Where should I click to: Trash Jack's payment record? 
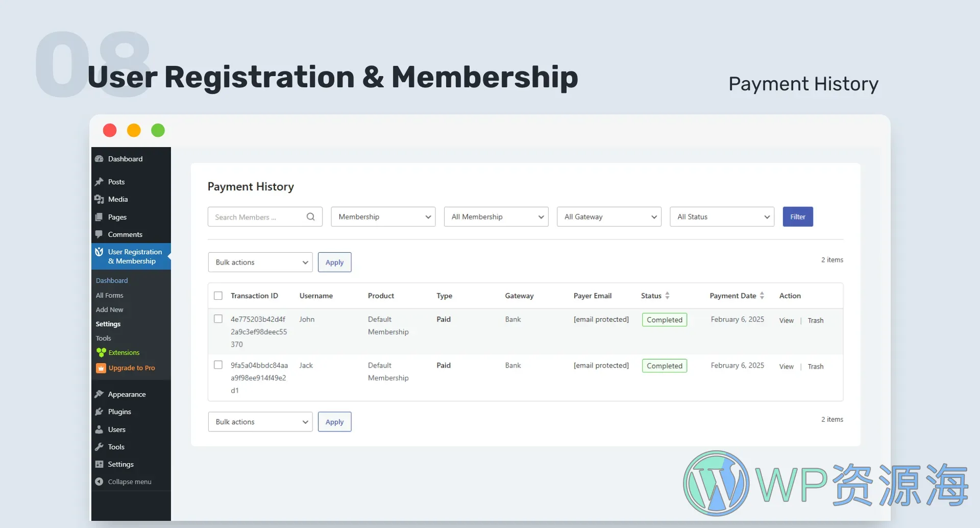[x=816, y=366]
